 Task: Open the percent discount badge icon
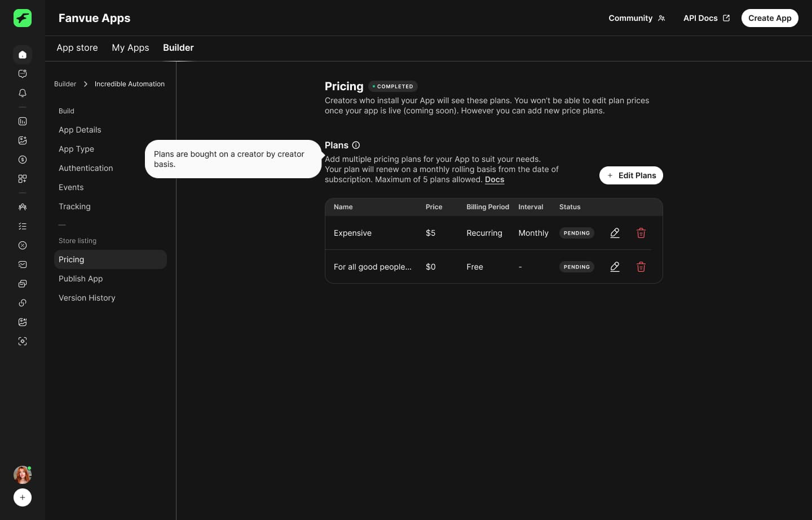coord(23,245)
